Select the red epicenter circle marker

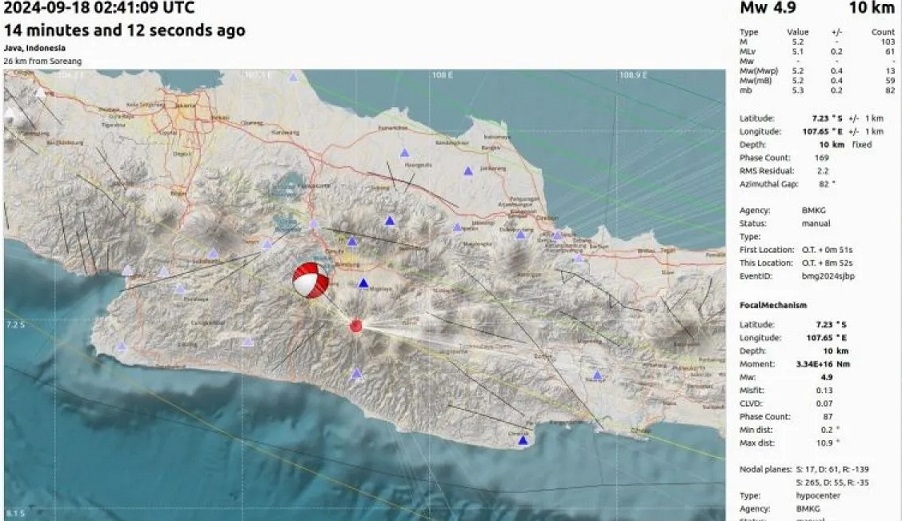pos(356,327)
